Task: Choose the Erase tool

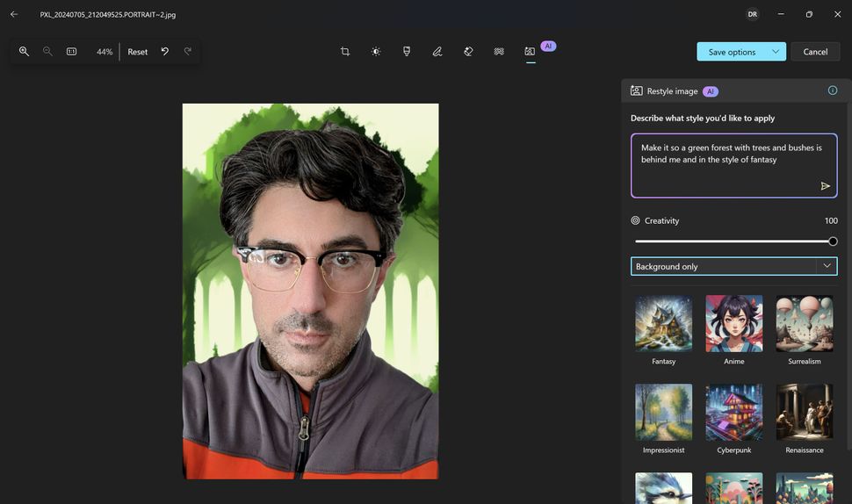Action: [x=468, y=52]
